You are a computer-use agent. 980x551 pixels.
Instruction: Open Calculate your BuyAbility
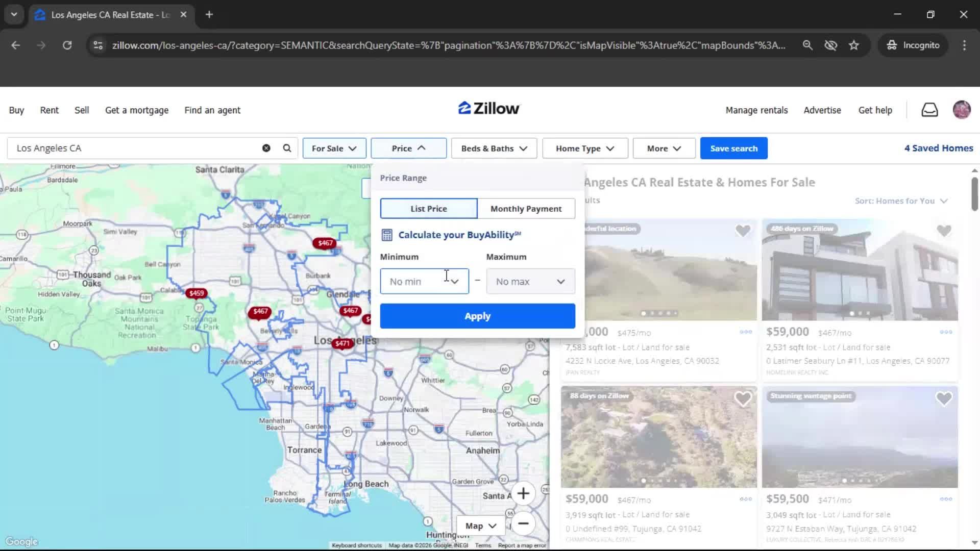(x=458, y=235)
